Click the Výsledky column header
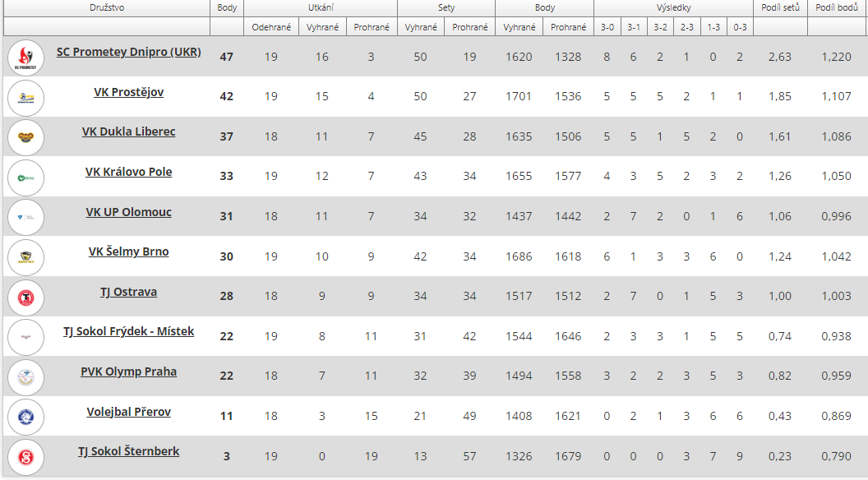868x480 pixels. point(674,7)
